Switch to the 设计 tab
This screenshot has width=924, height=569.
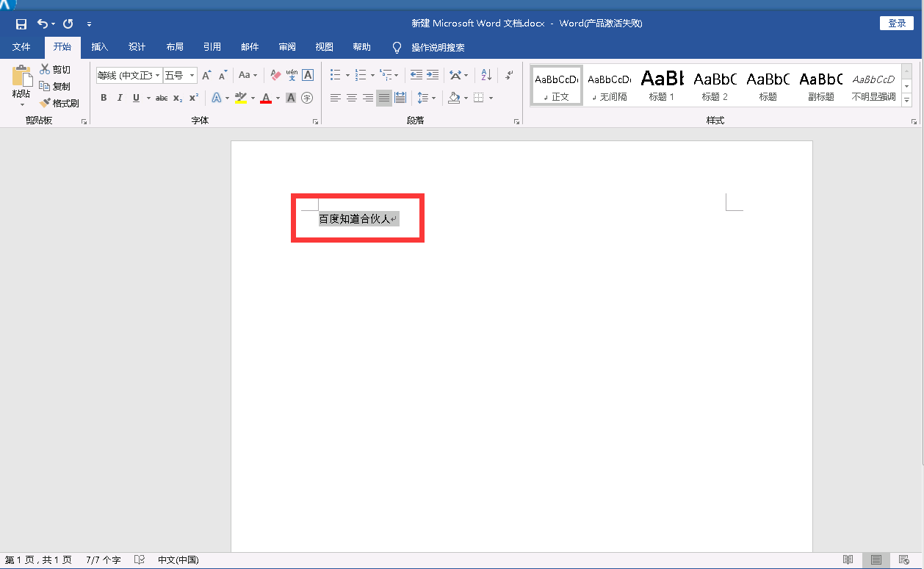pos(137,47)
